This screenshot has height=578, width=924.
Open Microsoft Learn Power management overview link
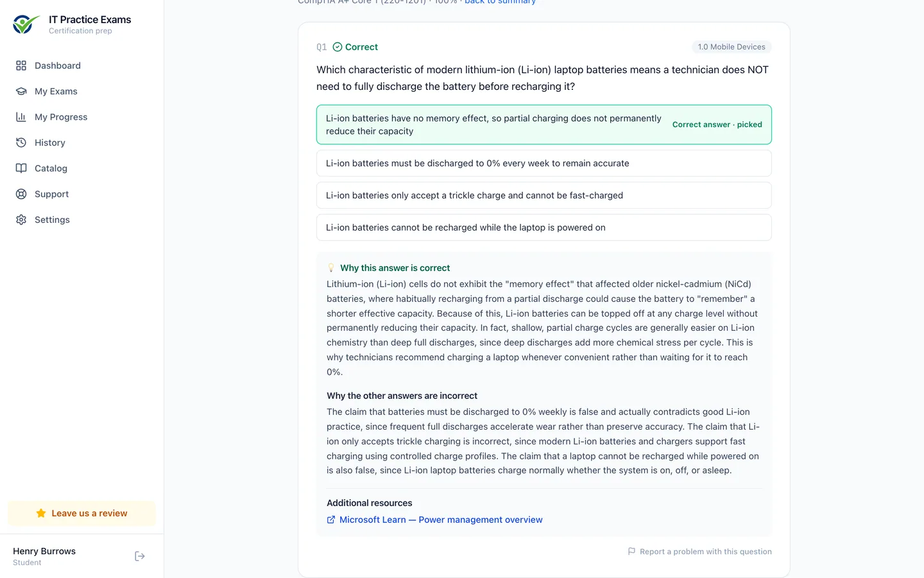coord(441,520)
